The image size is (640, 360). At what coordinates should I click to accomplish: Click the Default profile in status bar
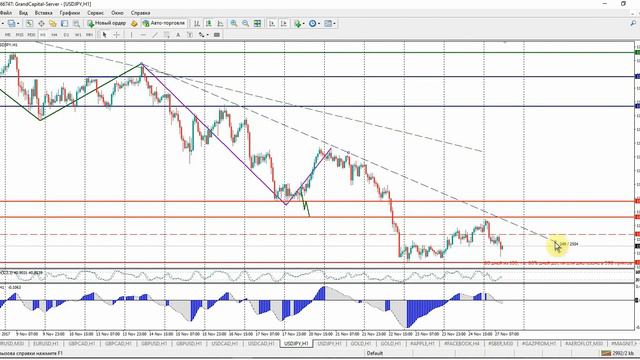tap(374, 353)
